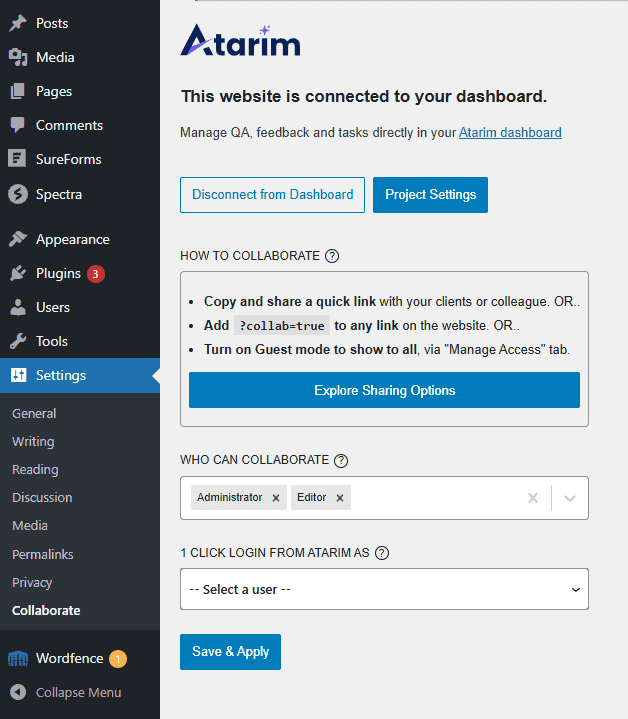This screenshot has width=628, height=719.
Task: Click the Atarim logo
Action: point(240,40)
